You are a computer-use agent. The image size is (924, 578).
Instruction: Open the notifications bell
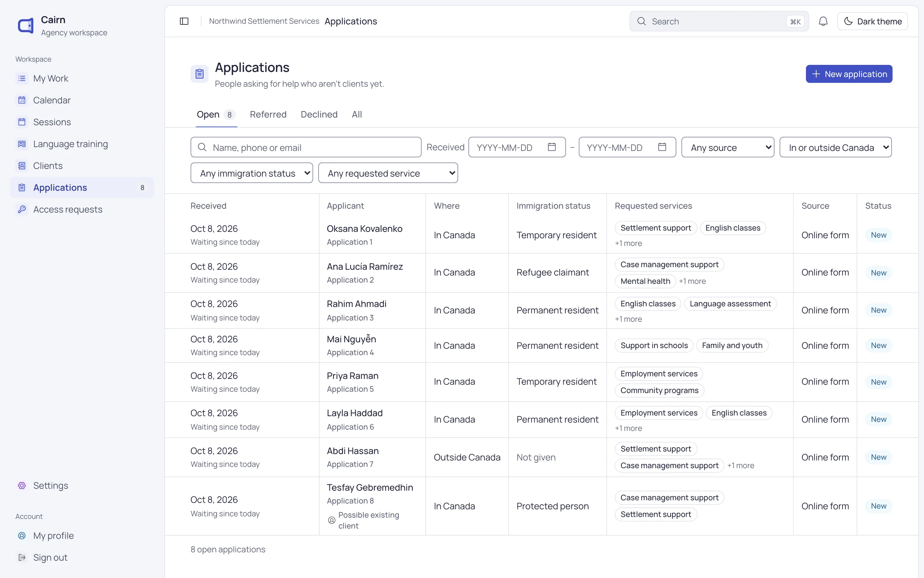823,22
